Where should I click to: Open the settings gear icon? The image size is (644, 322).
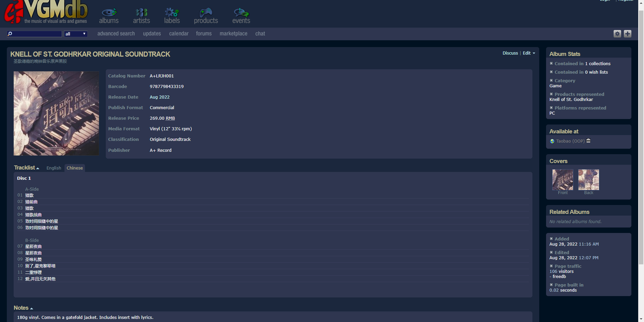click(x=617, y=34)
